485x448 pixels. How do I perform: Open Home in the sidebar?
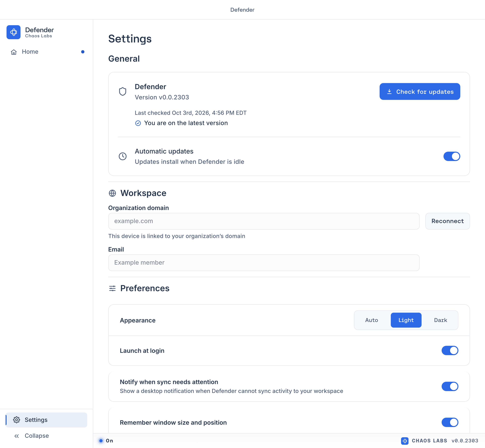46,52
